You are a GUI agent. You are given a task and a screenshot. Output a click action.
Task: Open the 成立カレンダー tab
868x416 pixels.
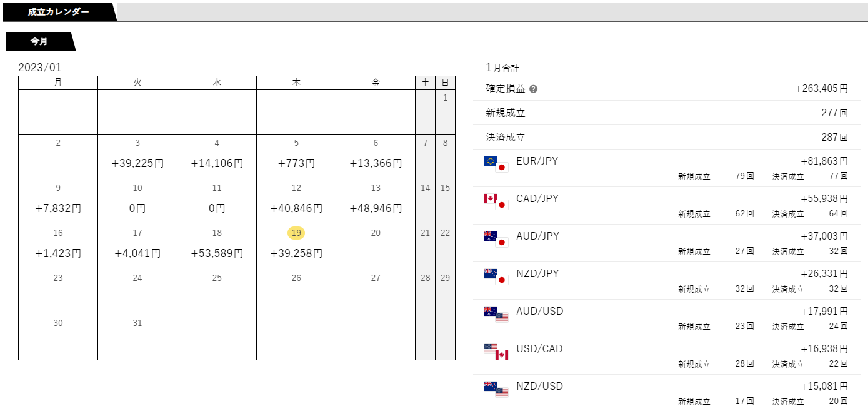pos(58,12)
